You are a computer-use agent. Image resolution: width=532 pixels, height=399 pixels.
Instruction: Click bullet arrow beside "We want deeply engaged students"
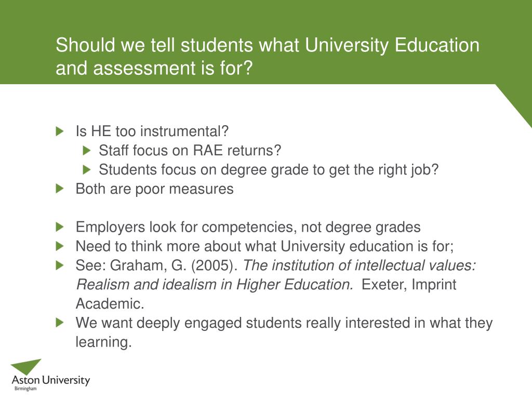click(x=60, y=323)
